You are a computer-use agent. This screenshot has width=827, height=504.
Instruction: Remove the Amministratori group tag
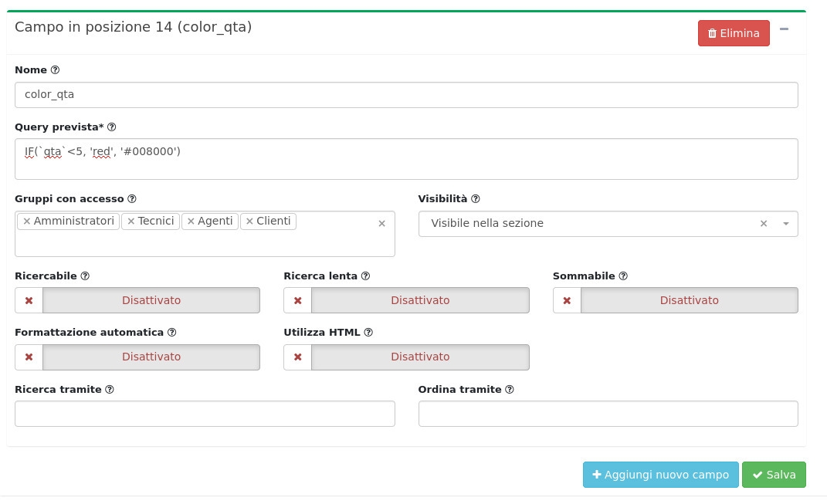[x=27, y=222]
